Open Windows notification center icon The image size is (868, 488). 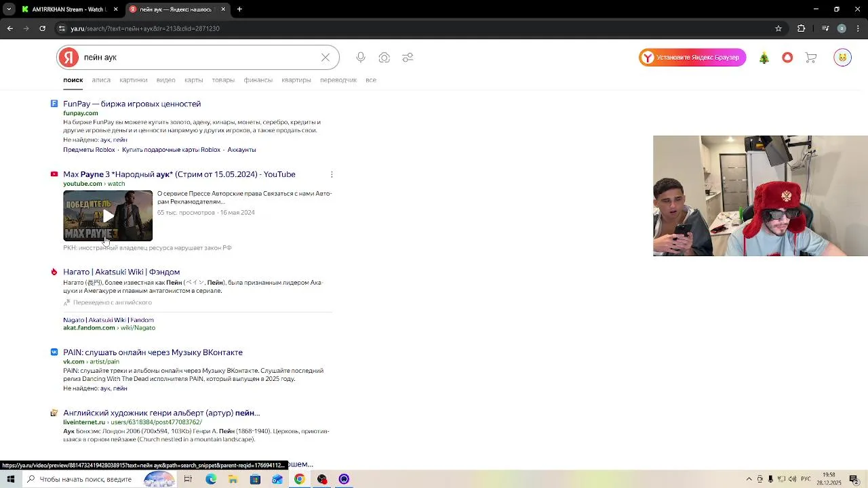coord(854,479)
